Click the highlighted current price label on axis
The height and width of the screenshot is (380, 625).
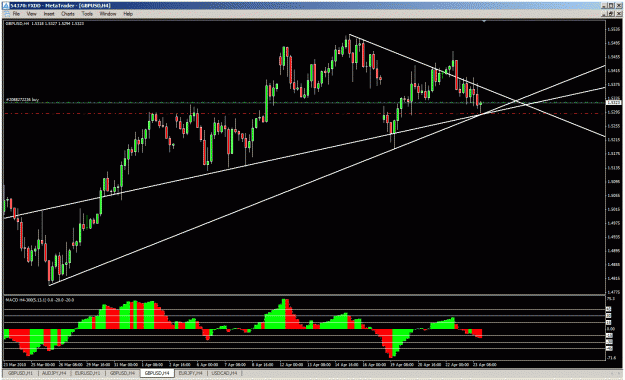[613, 103]
